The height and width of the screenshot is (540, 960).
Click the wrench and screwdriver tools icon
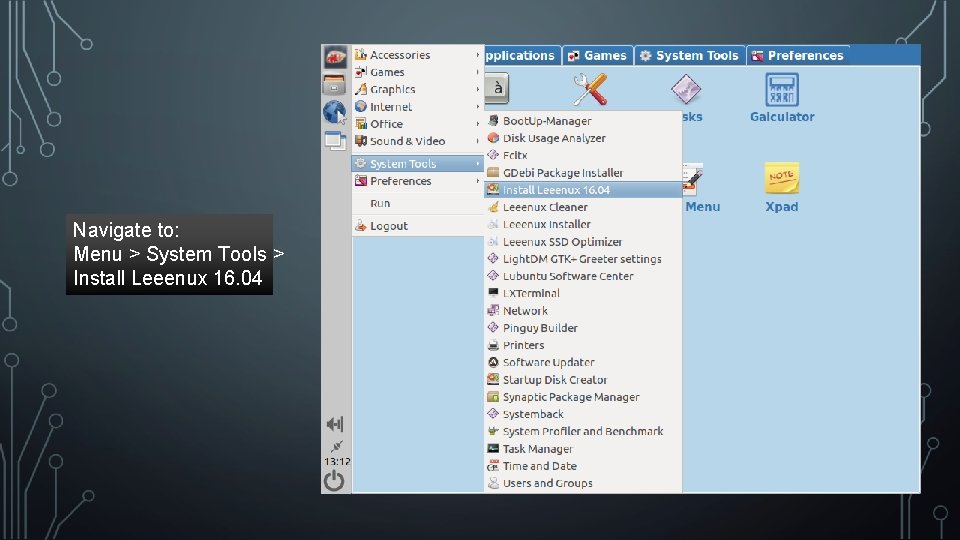coord(590,89)
